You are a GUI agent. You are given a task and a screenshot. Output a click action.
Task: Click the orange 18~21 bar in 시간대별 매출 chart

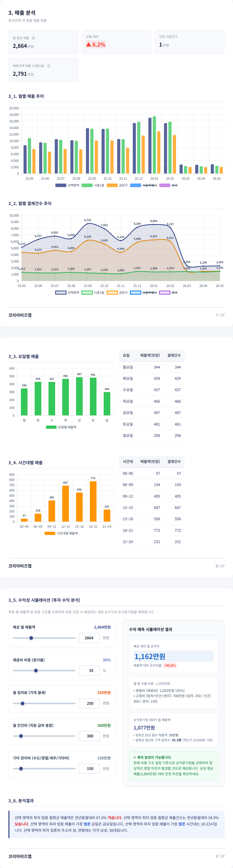tap(93, 501)
